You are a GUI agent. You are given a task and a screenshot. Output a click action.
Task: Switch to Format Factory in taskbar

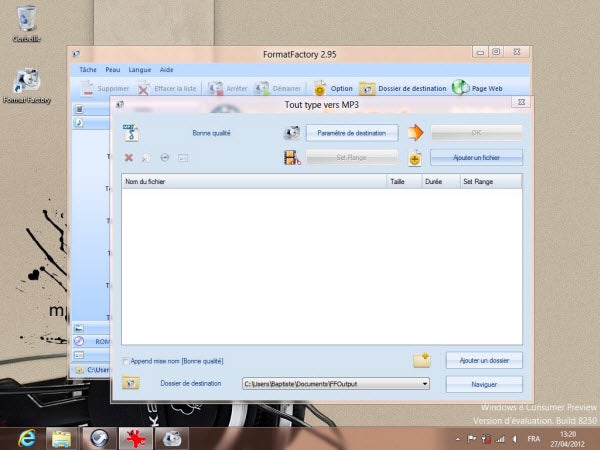click(171, 439)
